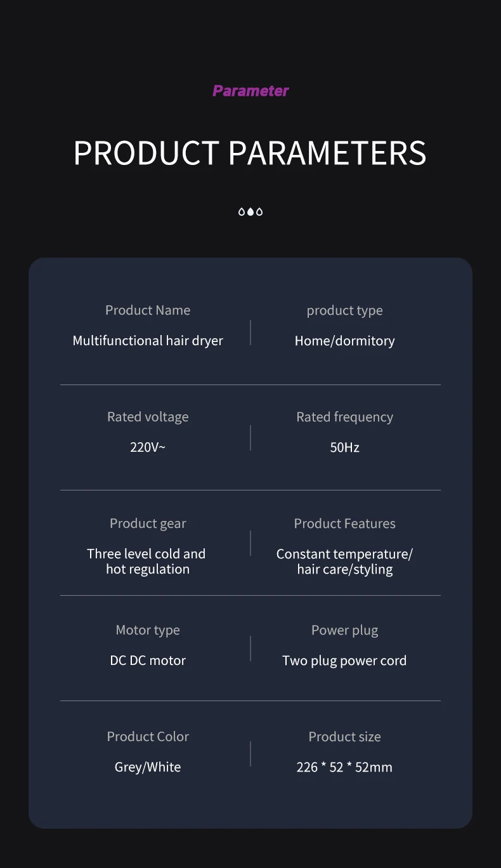Click the center water droplet icon
The image size is (501, 868).
251,211
